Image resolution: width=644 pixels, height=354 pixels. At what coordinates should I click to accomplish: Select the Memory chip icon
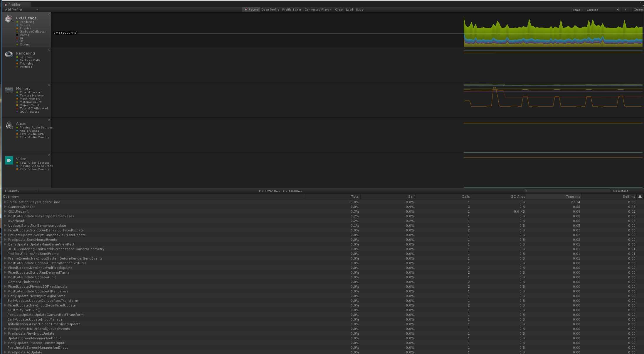coord(9,90)
